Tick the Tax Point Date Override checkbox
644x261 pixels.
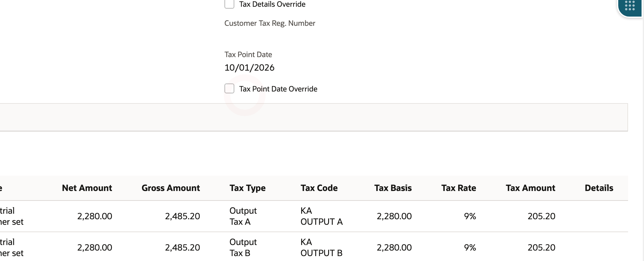[229, 88]
